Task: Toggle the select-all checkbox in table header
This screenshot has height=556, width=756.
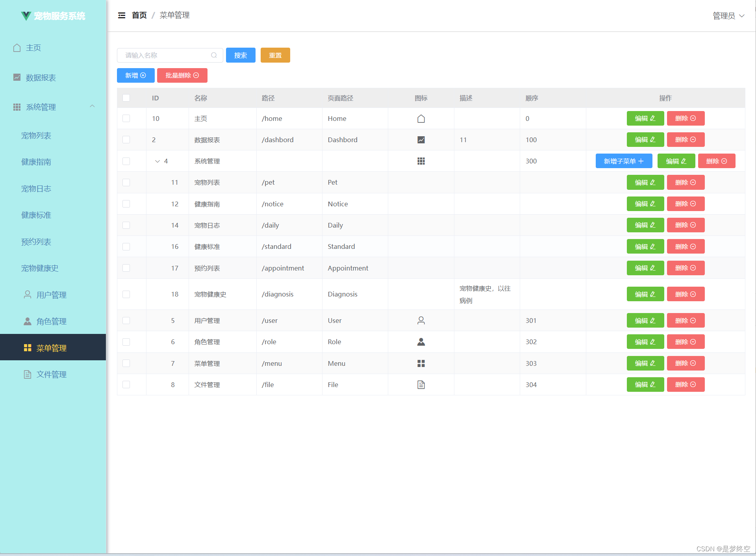Action: tap(126, 98)
